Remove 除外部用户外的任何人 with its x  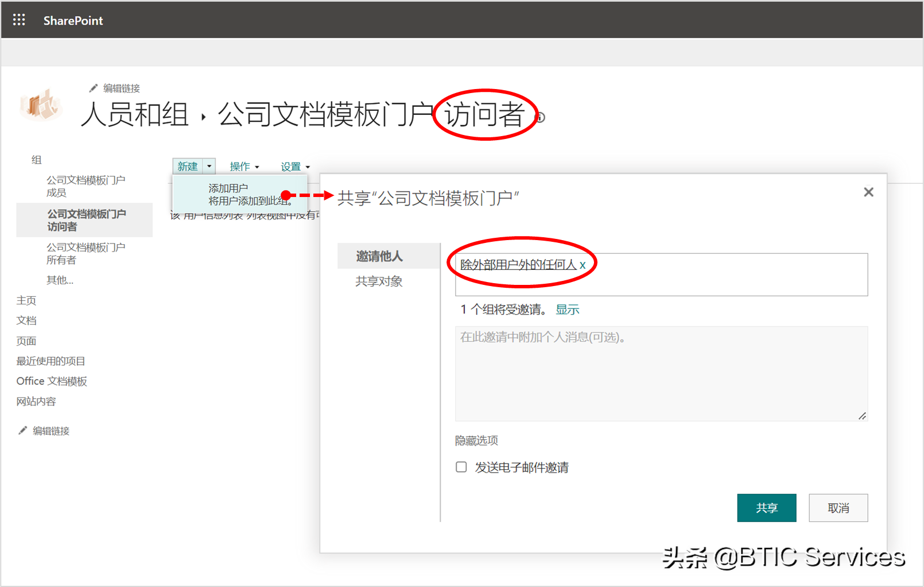(583, 265)
